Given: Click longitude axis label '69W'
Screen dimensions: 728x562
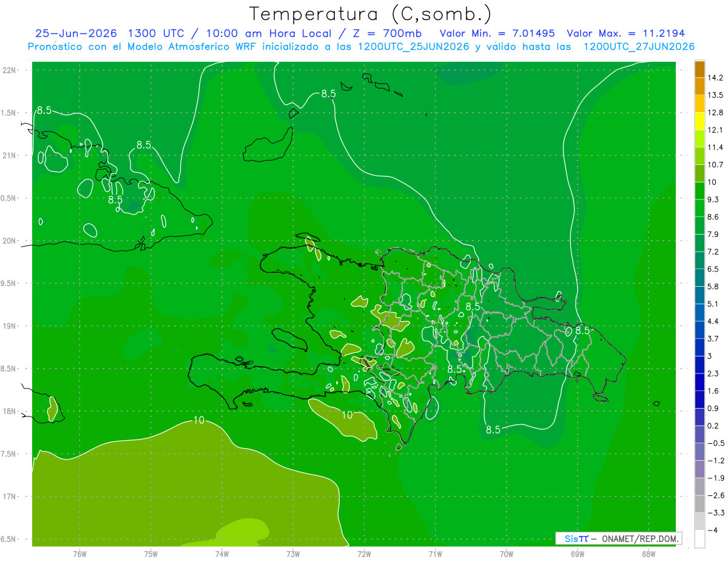Looking at the screenshot, I should pyautogui.click(x=578, y=554).
